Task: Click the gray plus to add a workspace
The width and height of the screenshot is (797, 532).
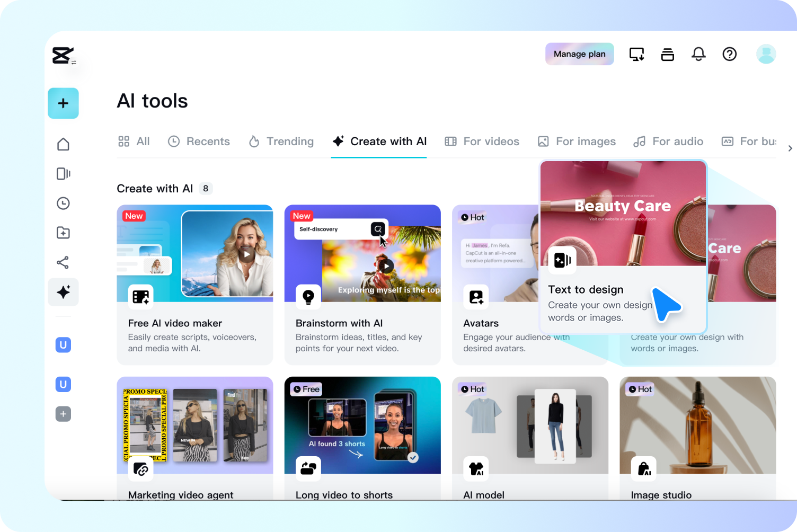Action: (63, 414)
